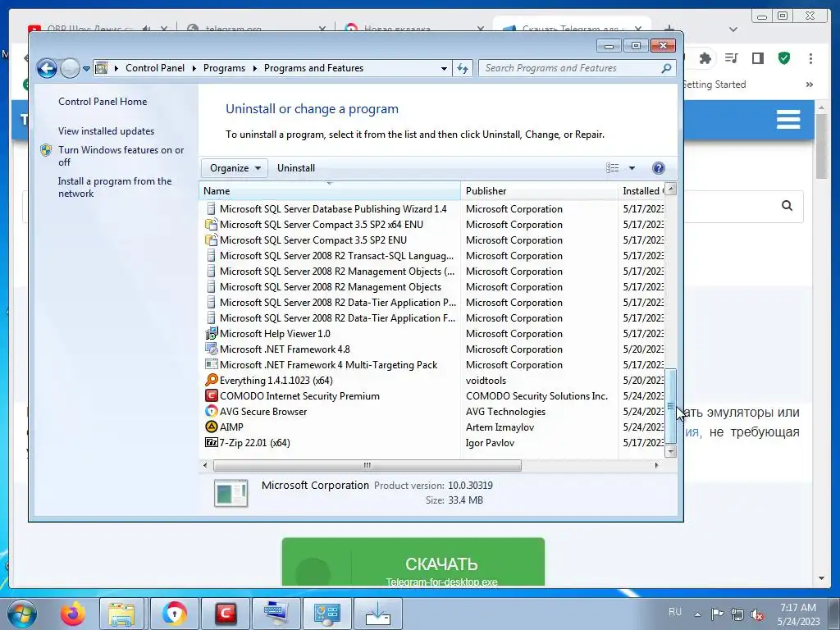
Task: Click the horizontal scroll thumb of program list
Action: click(367, 466)
